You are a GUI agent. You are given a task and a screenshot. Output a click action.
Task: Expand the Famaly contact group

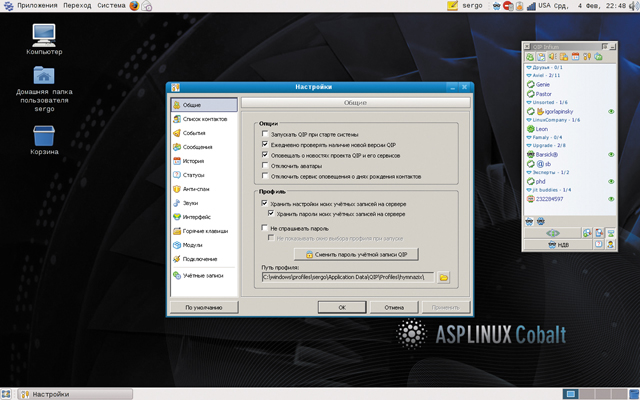point(529,138)
